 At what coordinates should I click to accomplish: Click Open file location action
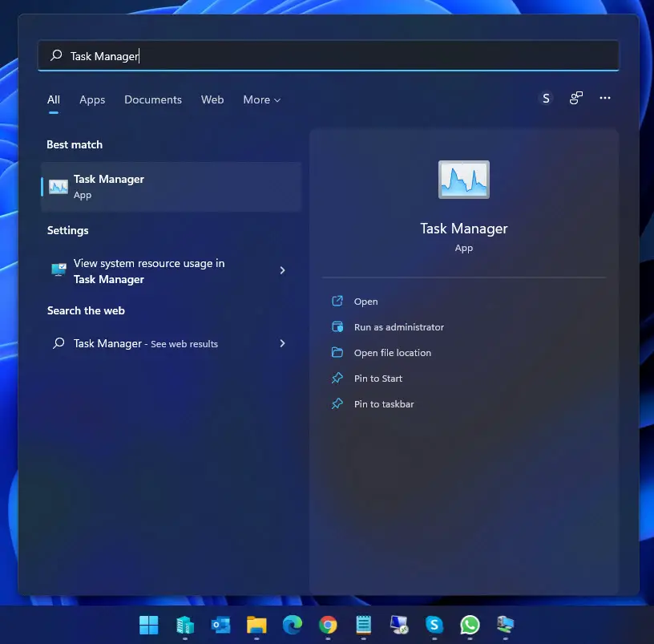392,353
